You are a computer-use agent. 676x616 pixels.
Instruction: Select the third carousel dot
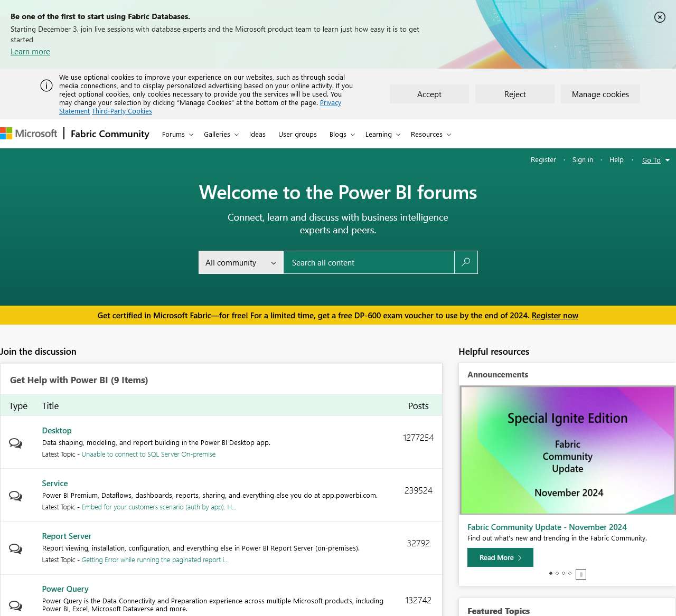coord(564,573)
